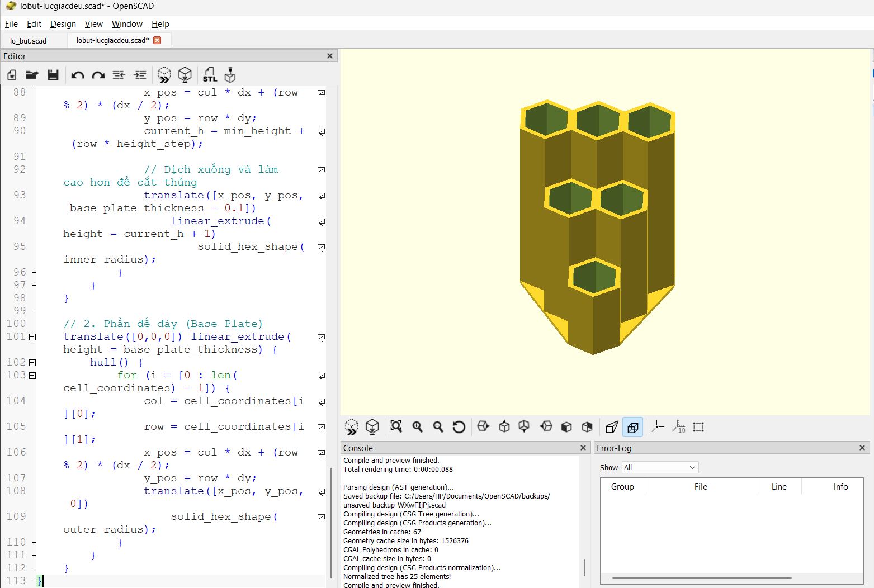Fit the whole model with View All
874x588 pixels.
(x=396, y=427)
